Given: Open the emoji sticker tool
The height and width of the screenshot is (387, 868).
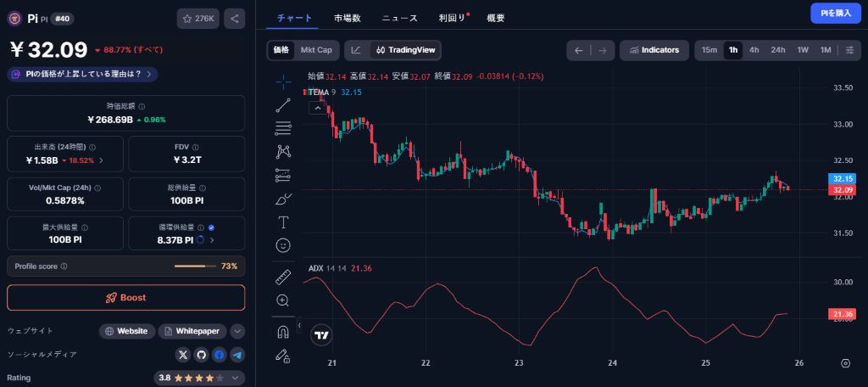Looking at the screenshot, I should [x=283, y=245].
